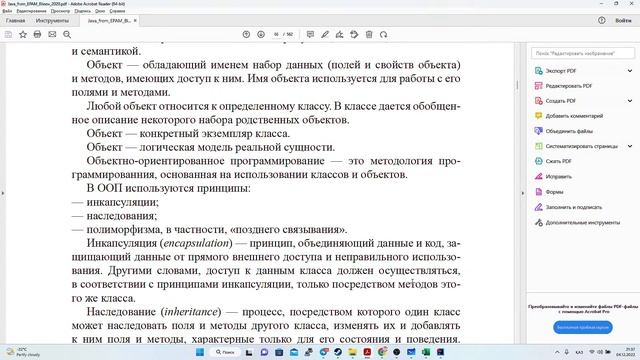Screen dimensions: 640x360
Task: Open the File Explorer folder taskbar icon
Action: coord(352,352)
